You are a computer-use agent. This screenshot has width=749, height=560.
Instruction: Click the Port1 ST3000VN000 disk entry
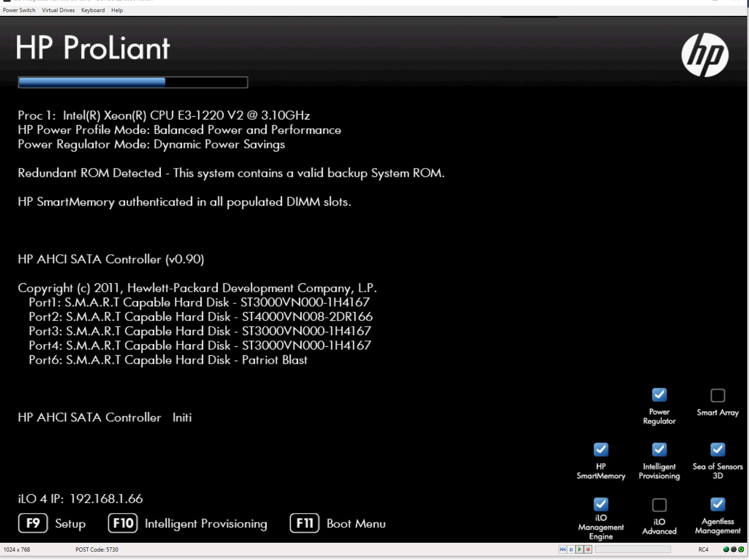(x=199, y=302)
